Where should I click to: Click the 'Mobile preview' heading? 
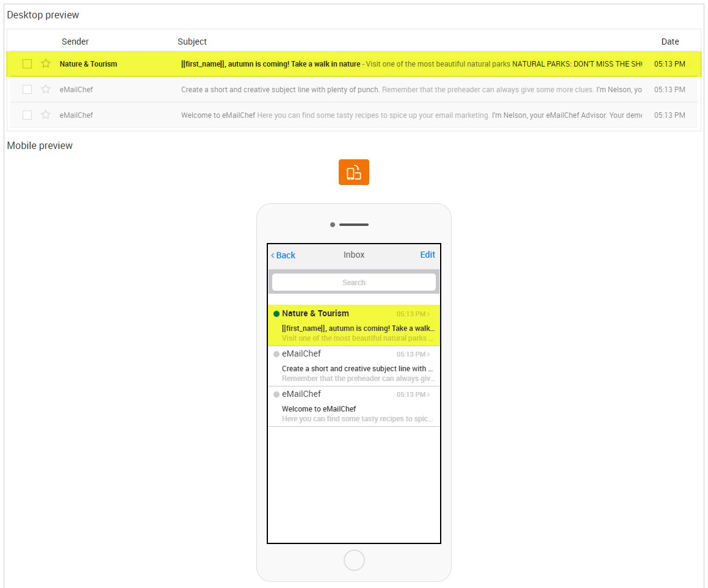click(x=40, y=145)
